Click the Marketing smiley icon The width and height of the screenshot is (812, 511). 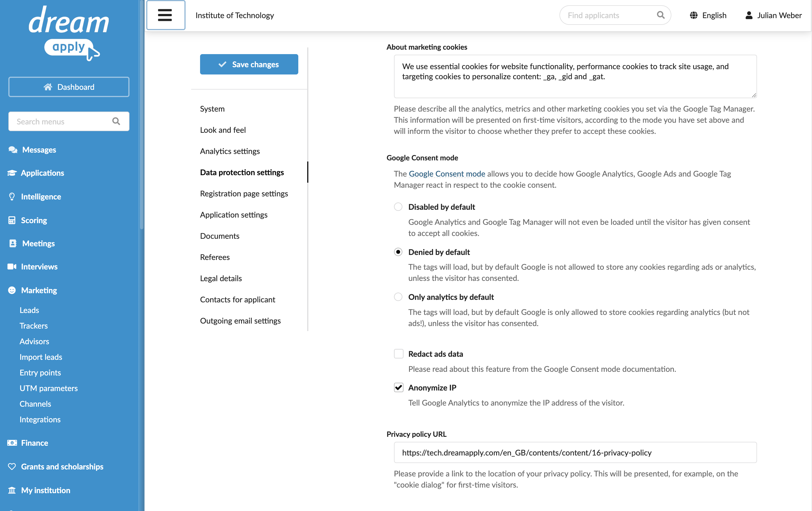(12, 290)
